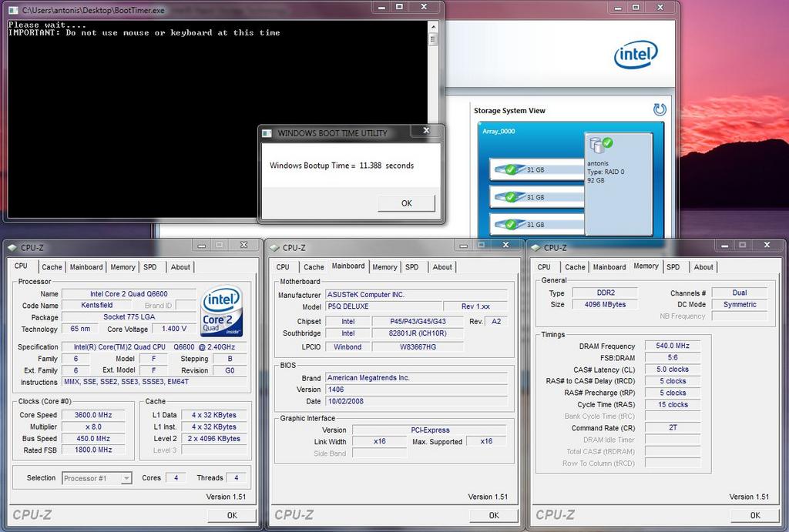The height and width of the screenshot is (532, 789).
Task: Click the Intel Core 2 Quad logo badge
Action: tap(221, 311)
